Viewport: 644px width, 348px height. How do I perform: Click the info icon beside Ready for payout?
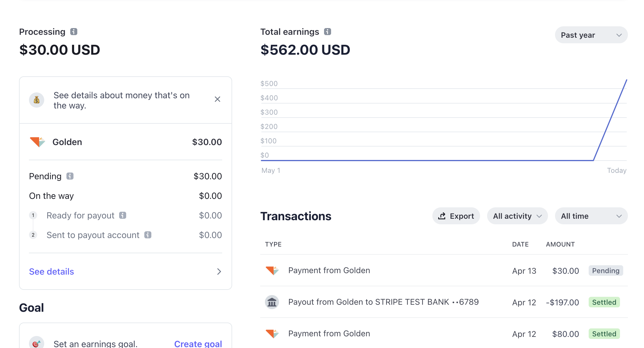pos(123,215)
